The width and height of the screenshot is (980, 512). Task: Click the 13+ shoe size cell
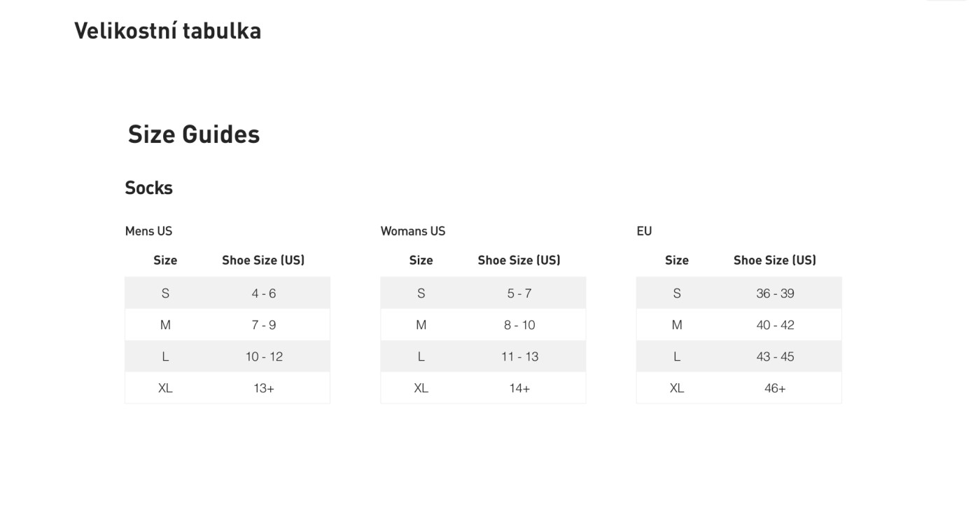(x=263, y=388)
